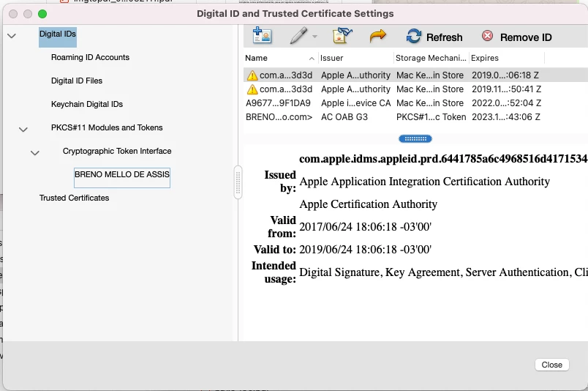Click the Add ID icon in toolbar
588x391 pixels.
262,36
